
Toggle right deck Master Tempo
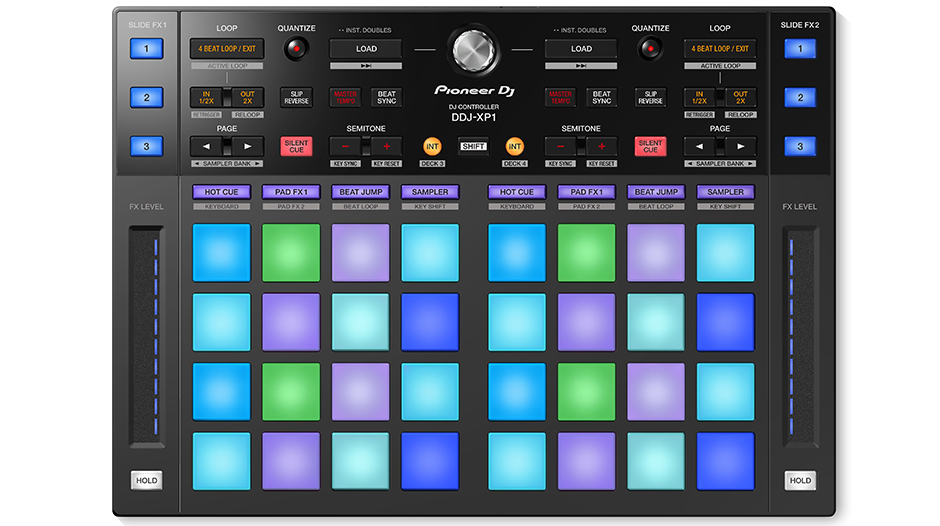click(560, 97)
